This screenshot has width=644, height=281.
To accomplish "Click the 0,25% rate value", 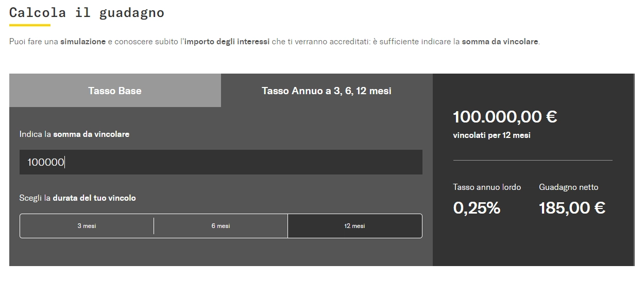I will 477,208.
